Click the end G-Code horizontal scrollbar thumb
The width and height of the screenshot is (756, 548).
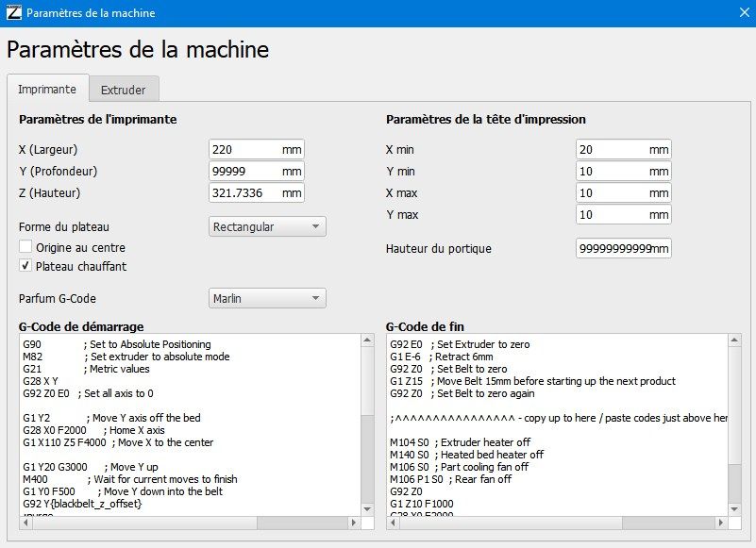(511, 523)
